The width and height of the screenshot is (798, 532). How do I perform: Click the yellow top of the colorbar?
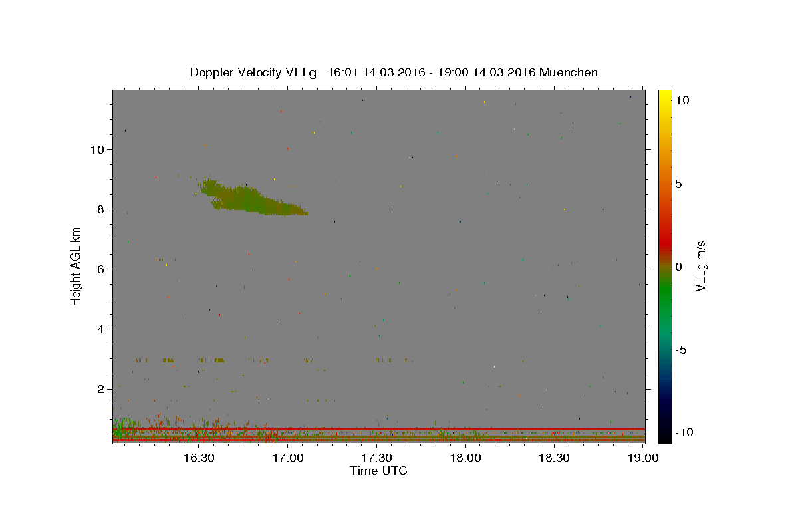pyautogui.click(x=664, y=95)
